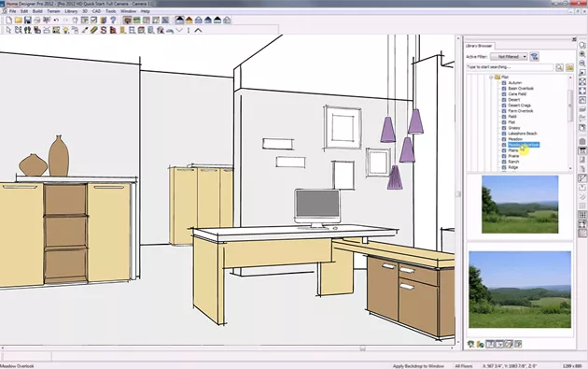The width and height of the screenshot is (588, 369).
Task: Click the Save floppy disk icon
Action: click(27, 20)
